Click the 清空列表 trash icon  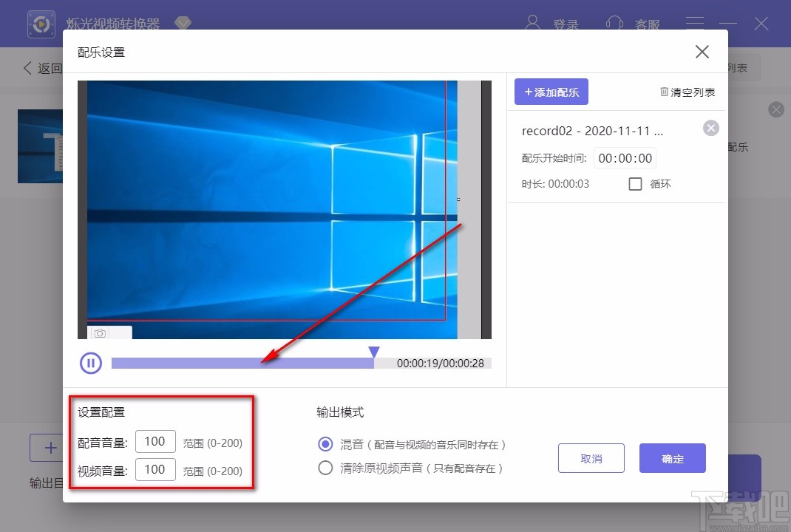pos(665,92)
